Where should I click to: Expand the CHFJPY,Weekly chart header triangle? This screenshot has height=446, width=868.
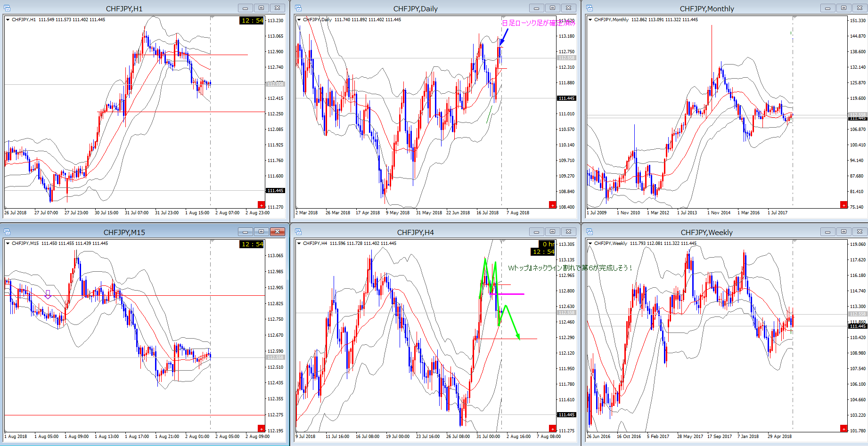tap(590, 243)
